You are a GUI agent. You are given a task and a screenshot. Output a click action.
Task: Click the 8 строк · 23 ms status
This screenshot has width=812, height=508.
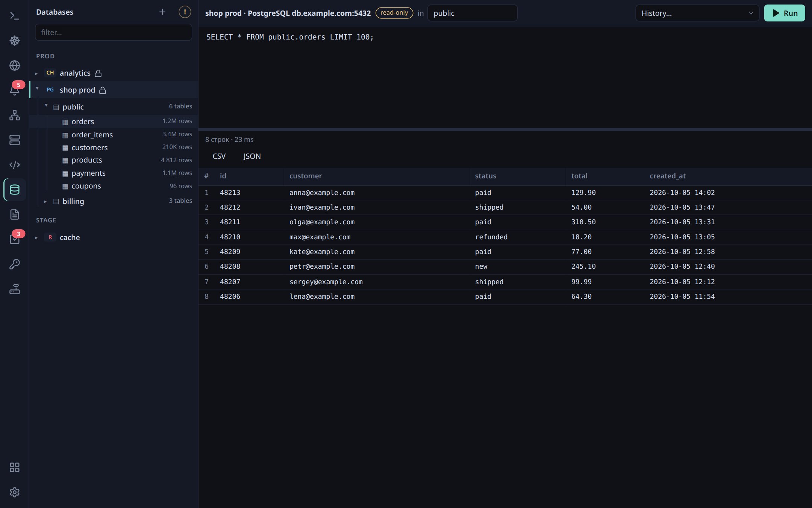tap(229, 140)
